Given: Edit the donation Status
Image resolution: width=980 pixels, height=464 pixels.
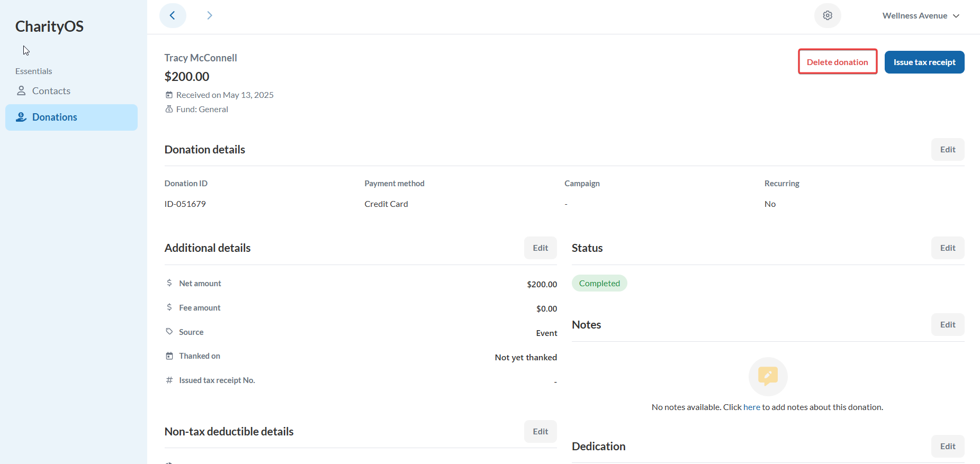Looking at the screenshot, I should (947, 248).
